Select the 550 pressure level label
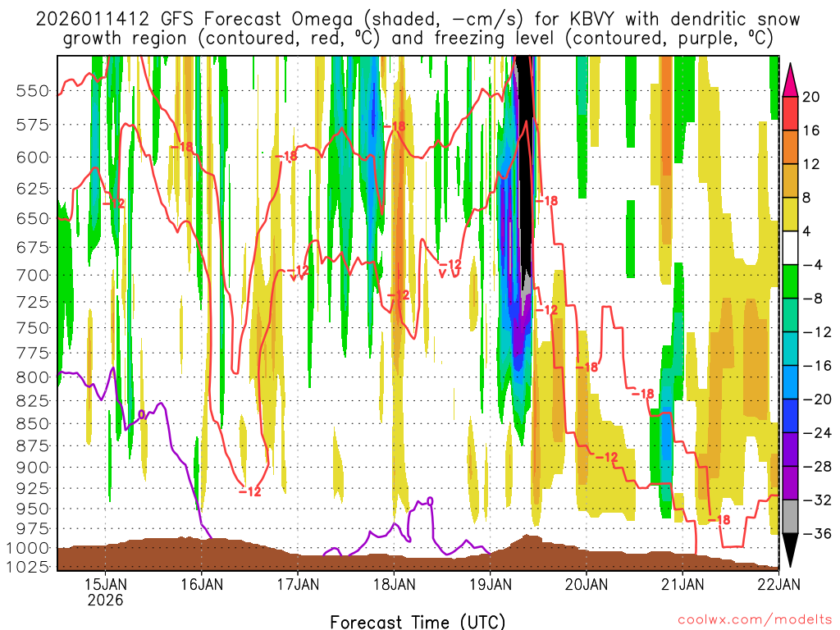This screenshot has width=840, height=630. 30,91
